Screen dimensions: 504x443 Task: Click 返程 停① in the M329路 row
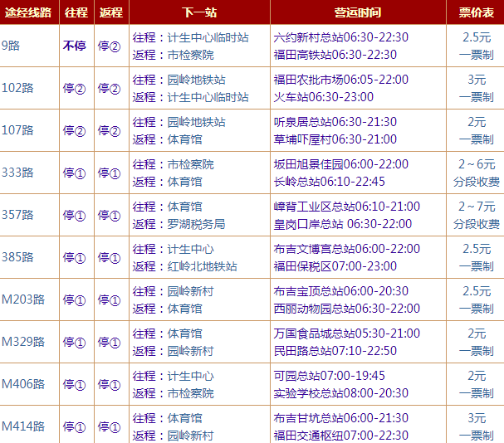(x=110, y=342)
